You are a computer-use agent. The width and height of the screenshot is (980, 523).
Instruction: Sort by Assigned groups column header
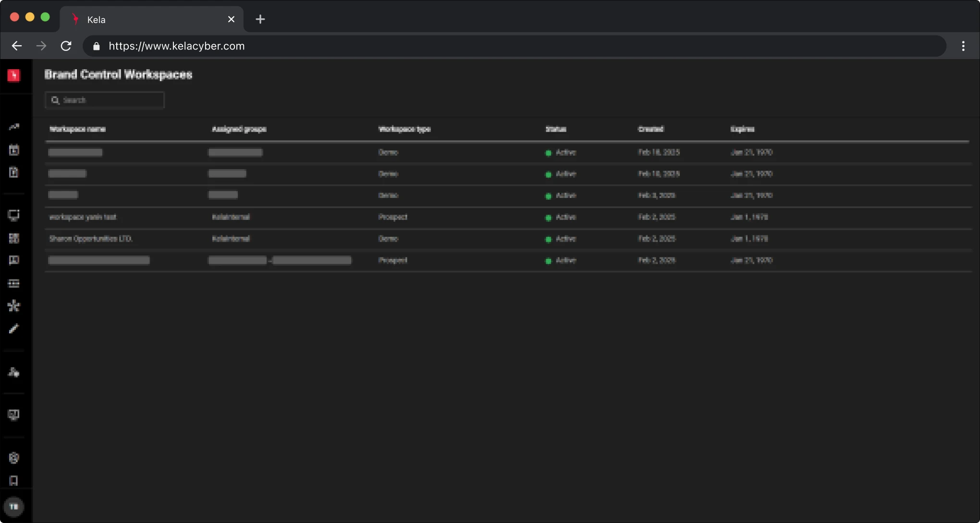tap(239, 129)
